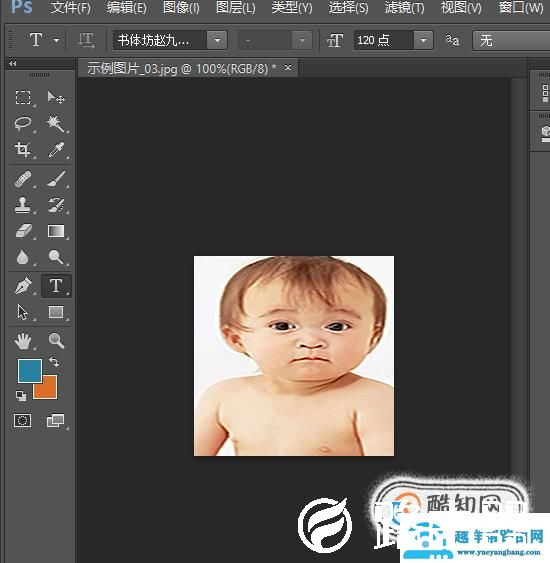This screenshot has width=550, height=563.
Task: Click the Ps application logo
Action: [x=22, y=6]
